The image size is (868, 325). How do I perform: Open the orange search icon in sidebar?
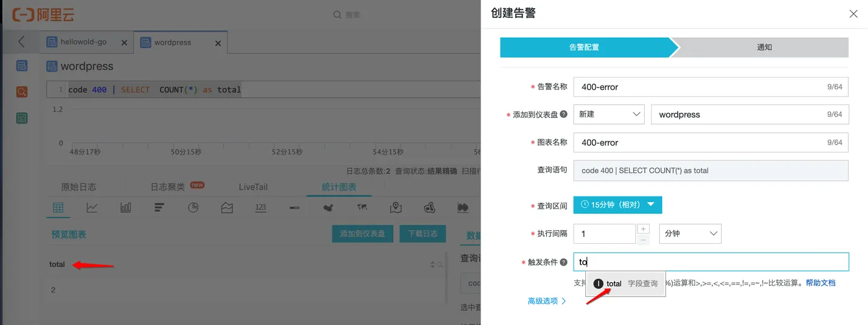[x=22, y=92]
